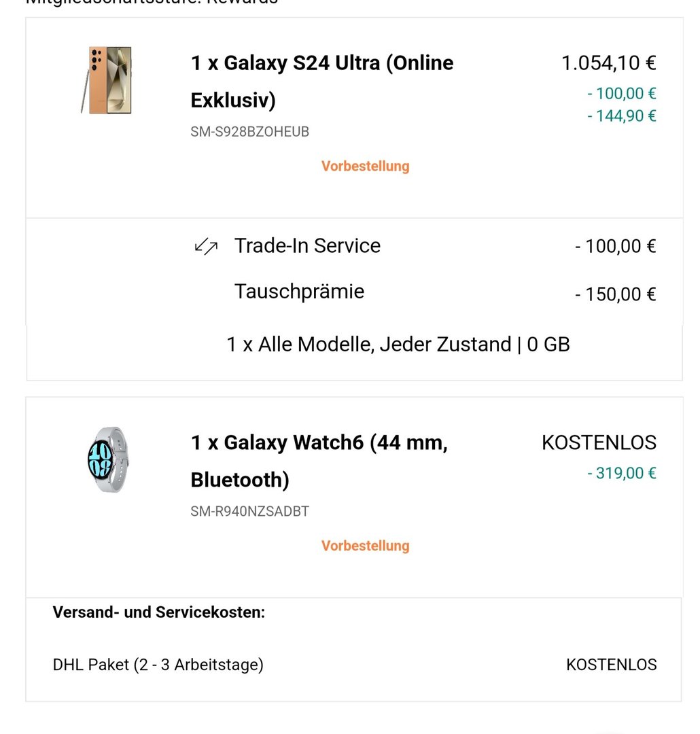Click the SM-S928BZOHEUB model number
The height and width of the screenshot is (734, 700).
(249, 132)
